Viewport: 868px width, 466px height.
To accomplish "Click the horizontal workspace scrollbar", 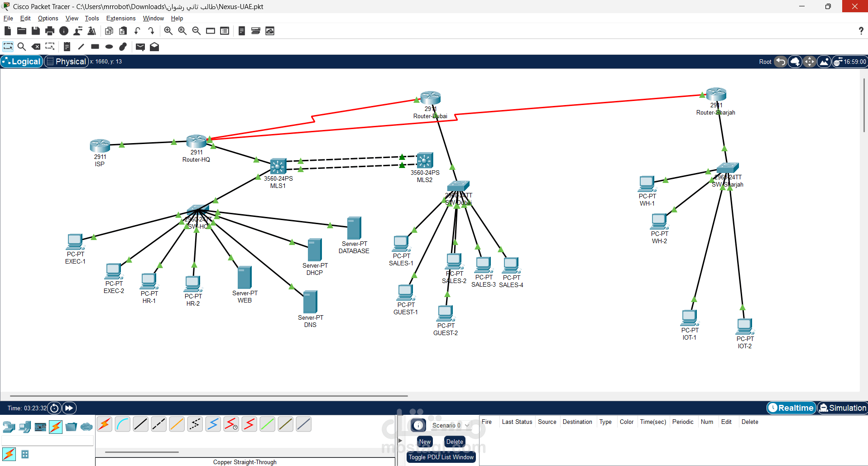I will (x=209, y=396).
